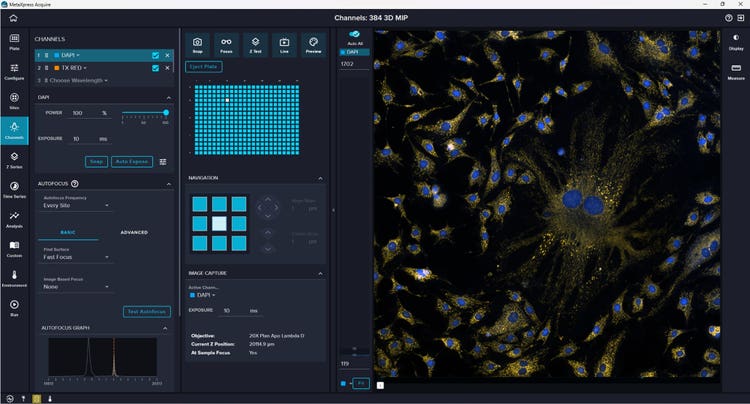Viewport: 750px width, 404px height.
Task: Open the Custom section in sidebar
Action: [x=14, y=249]
